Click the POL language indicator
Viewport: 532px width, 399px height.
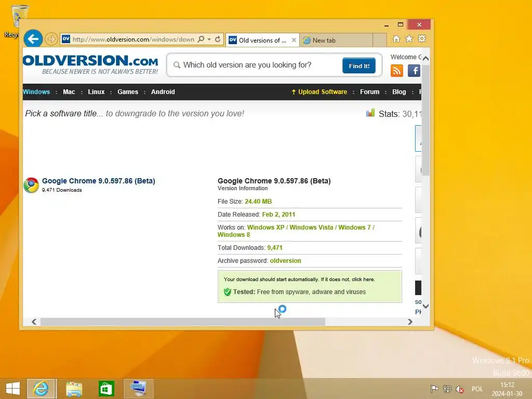coord(477,389)
